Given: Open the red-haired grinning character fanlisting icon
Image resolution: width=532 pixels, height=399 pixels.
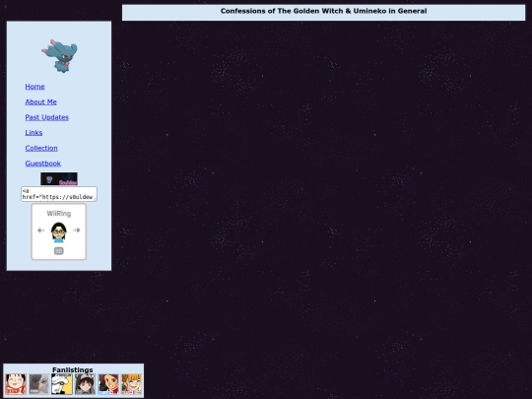Looking at the screenshot, I should (x=108, y=384).
